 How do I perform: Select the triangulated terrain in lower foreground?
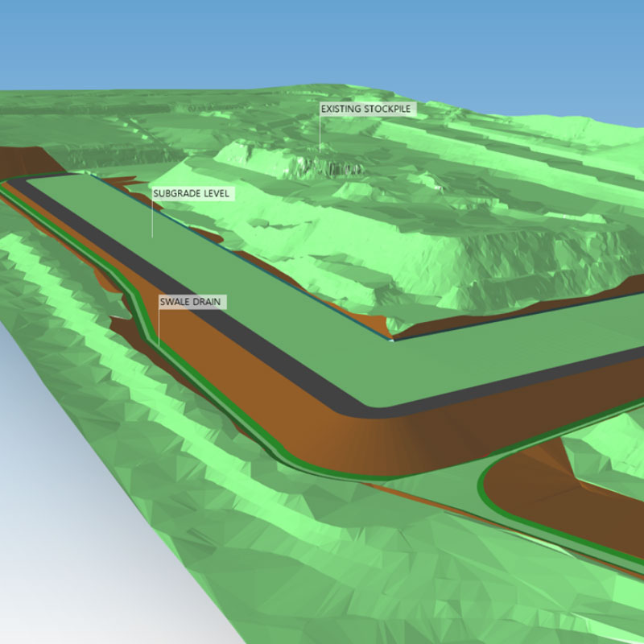[322, 563]
